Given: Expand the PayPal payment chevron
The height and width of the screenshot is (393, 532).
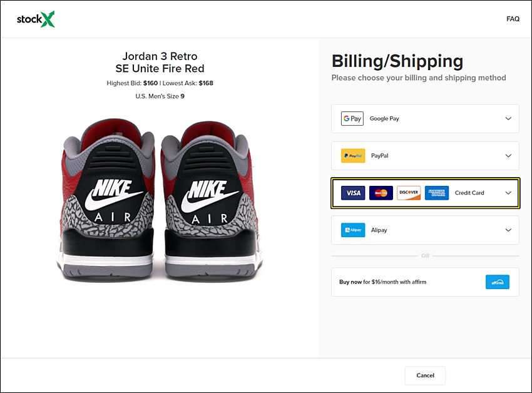Looking at the screenshot, I should click(508, 156).
